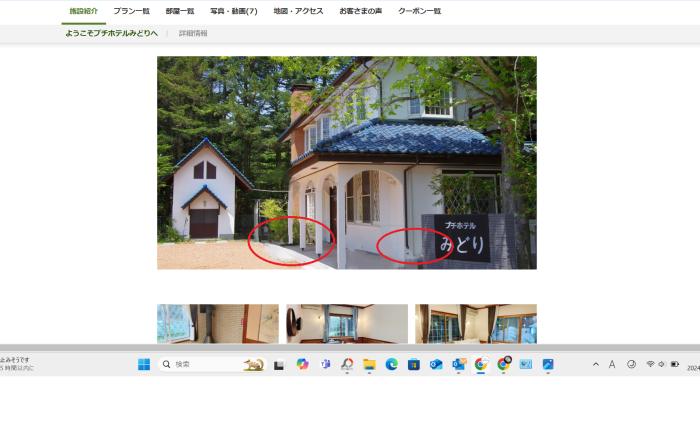Open the 部屋一覧 tab
Screen dimensions: 700x437
pyautogui.click(x=180, y=11)
